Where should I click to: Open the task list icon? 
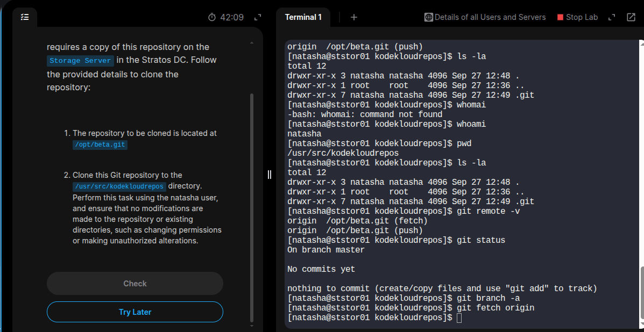click(25, 17)
